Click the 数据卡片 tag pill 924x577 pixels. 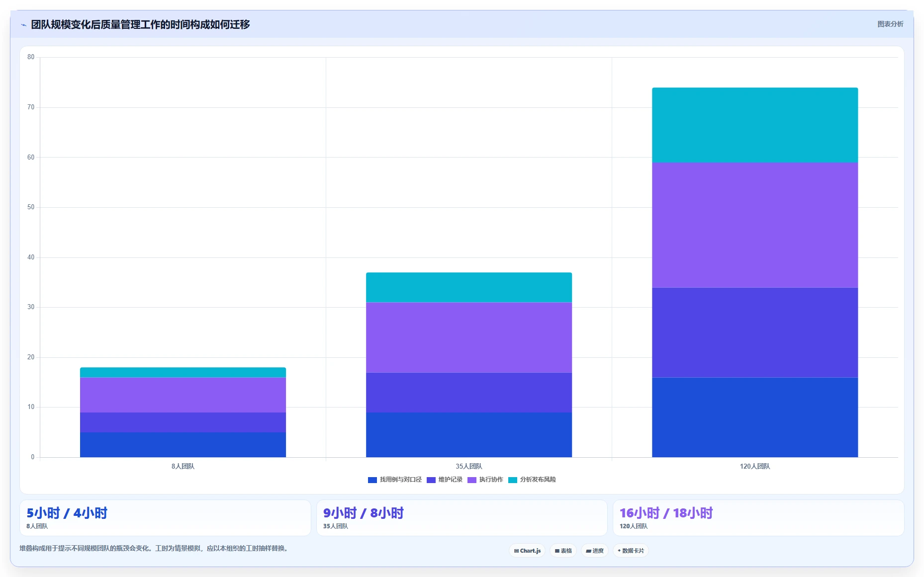pos(631,551)
